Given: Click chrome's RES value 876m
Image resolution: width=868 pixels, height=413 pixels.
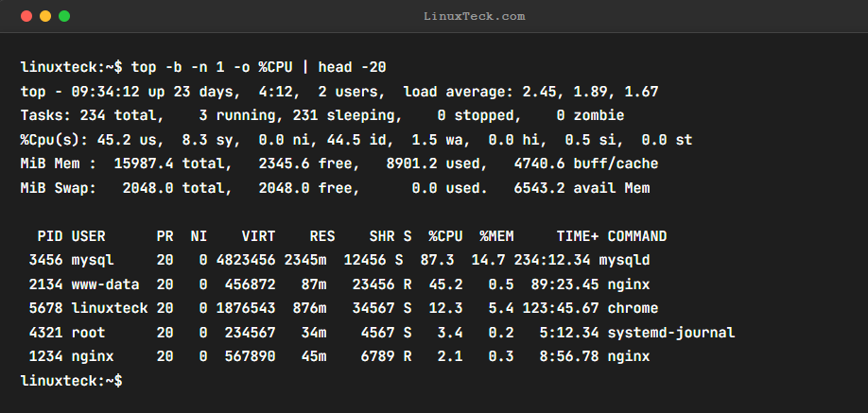Looking at the screenshot, I should [309, 308].
